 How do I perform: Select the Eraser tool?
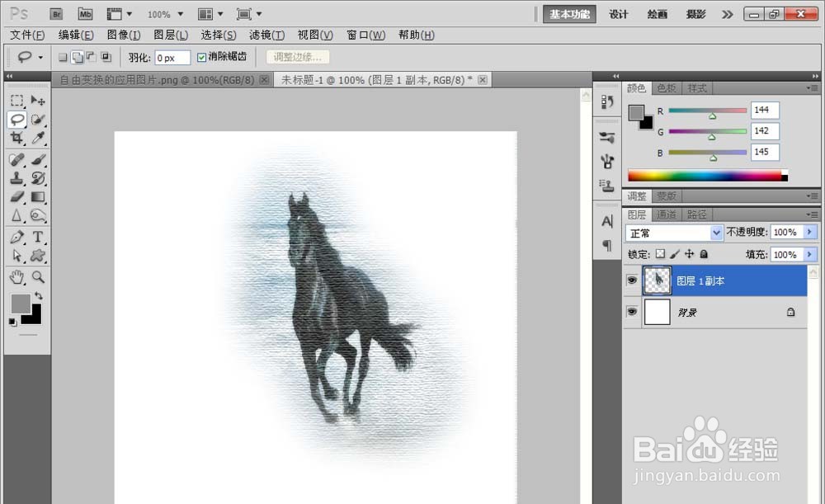click(x=16, y=197)
